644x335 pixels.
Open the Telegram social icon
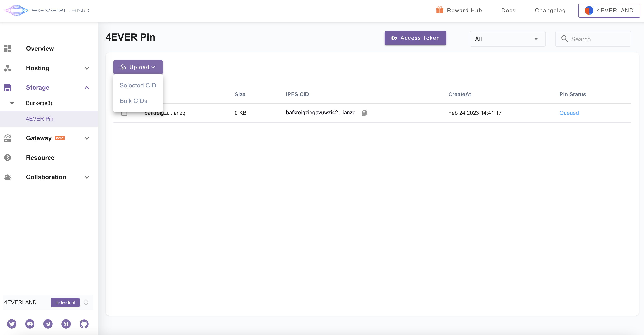click(48, 324)
